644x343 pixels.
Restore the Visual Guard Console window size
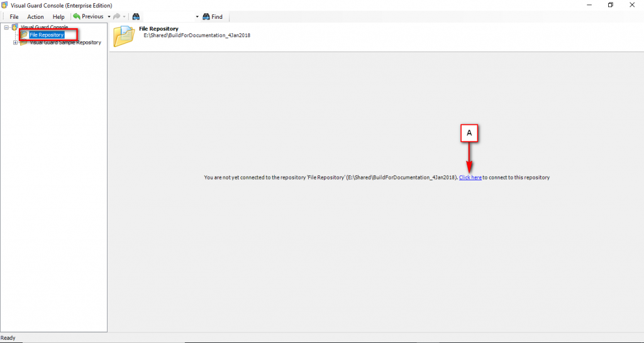(610, 5)
